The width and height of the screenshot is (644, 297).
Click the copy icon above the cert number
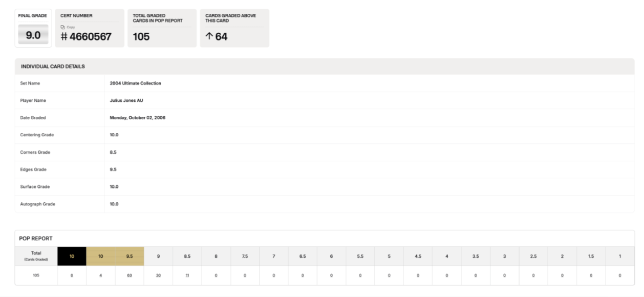point(62,27)
